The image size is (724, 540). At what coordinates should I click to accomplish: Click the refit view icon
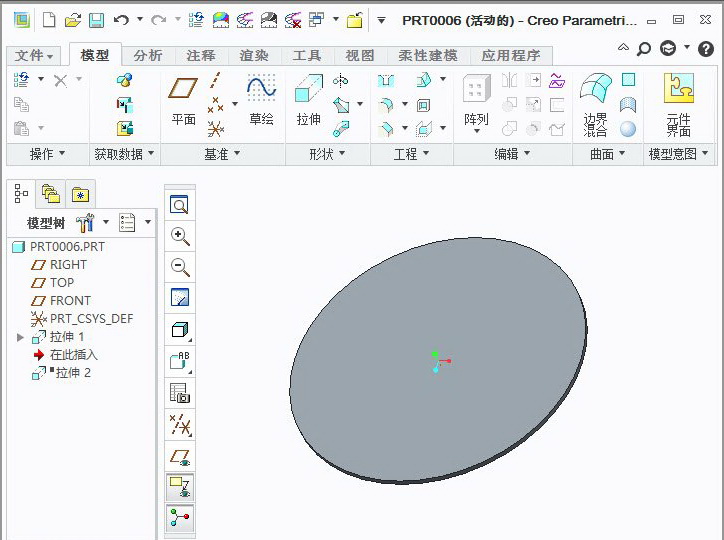pos(180,205)
